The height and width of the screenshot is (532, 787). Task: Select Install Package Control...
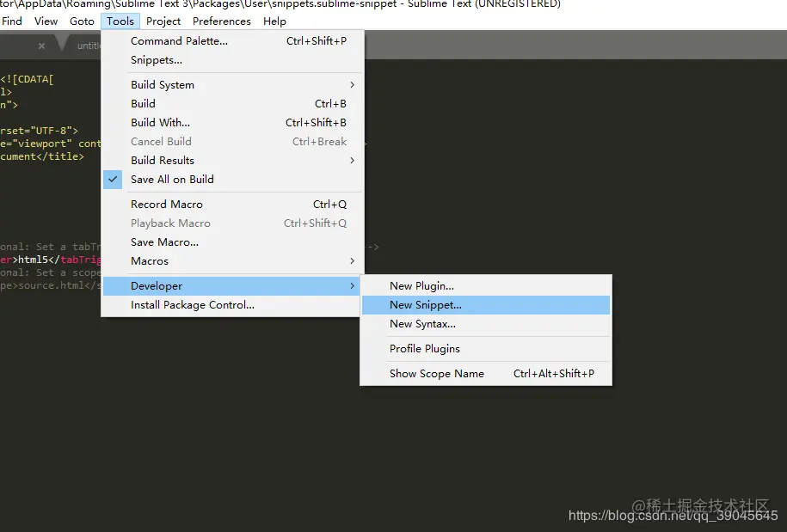[232, 305]
